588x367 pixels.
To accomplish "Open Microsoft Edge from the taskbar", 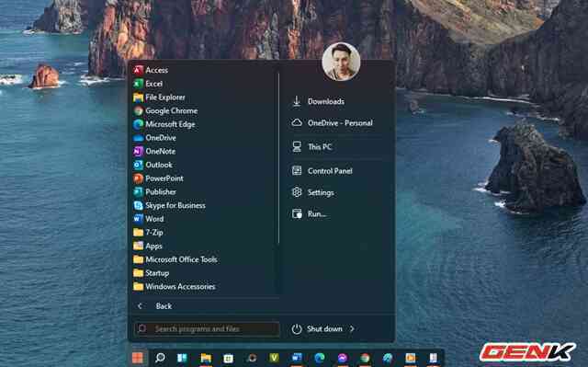I will (x=320, y=358).
